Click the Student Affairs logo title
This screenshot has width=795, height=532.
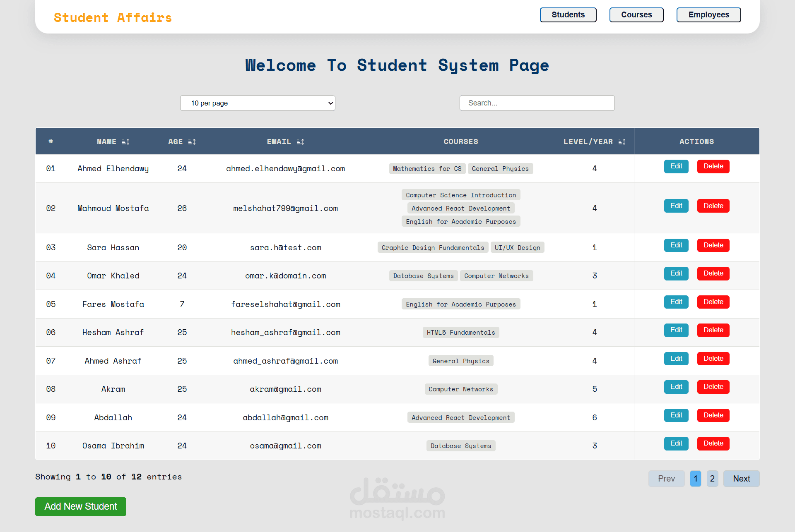coord(113,18)
